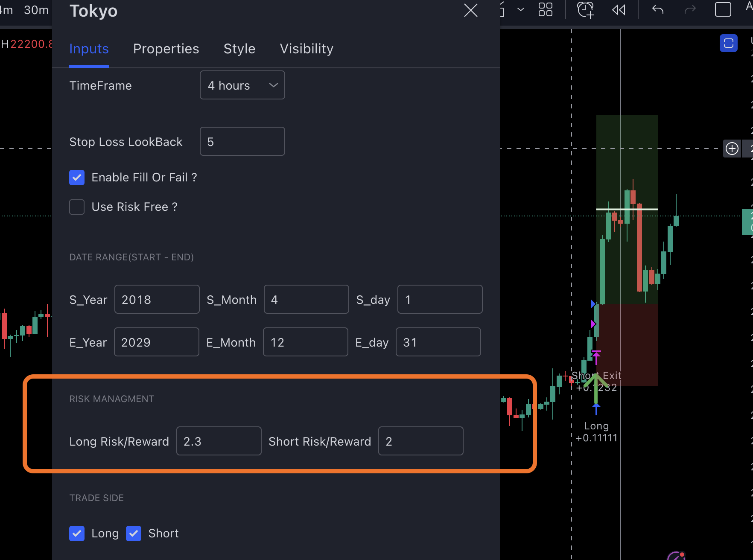Go to the Visibility tab

[306, 49]
